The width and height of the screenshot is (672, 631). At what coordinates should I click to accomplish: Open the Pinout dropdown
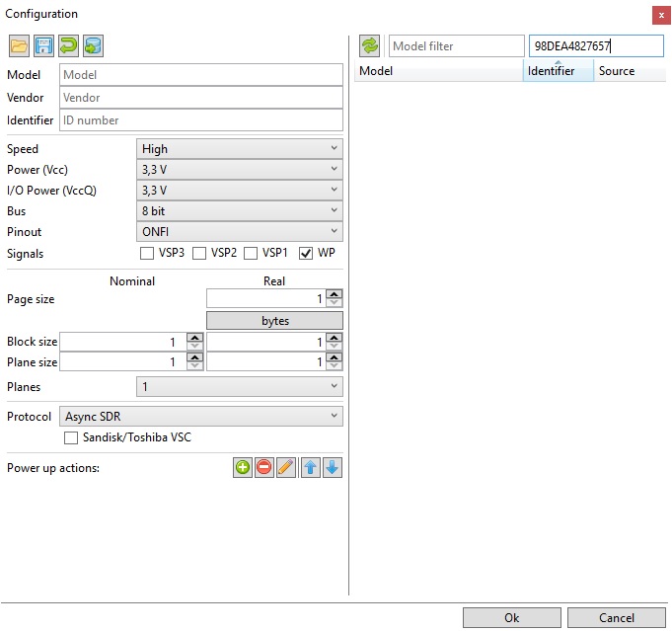pyautogui.click(x=240, y=232)
